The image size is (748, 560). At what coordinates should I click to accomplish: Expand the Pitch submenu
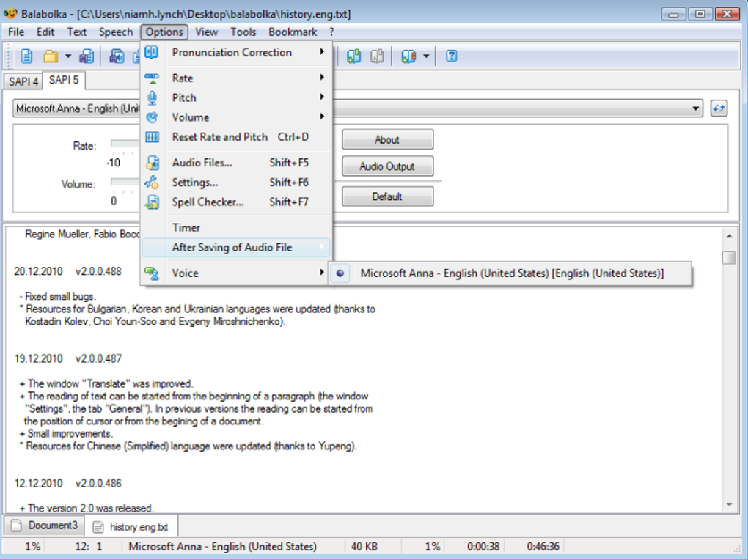(x=236, y=97)
